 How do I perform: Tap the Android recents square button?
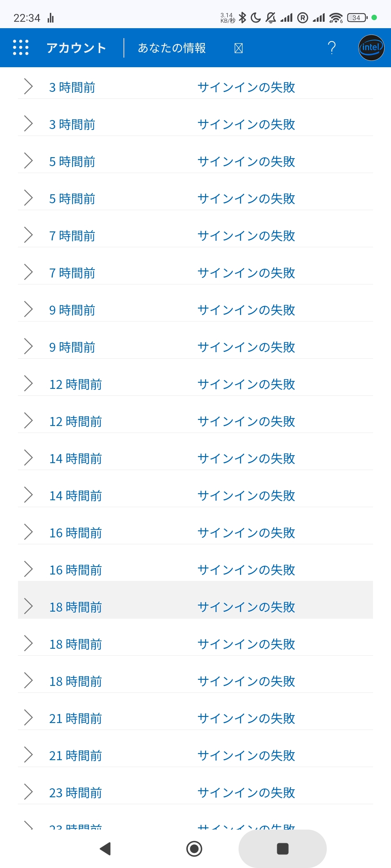point(282,848)
